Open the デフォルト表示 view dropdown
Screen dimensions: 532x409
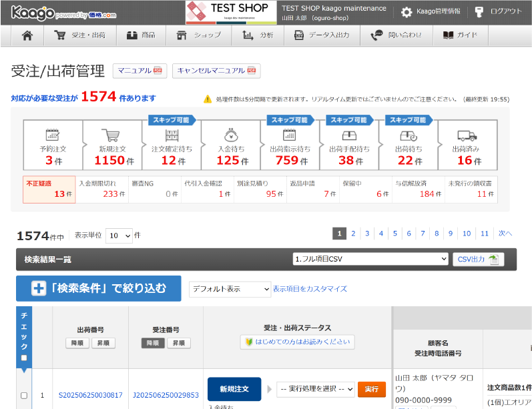230,289
